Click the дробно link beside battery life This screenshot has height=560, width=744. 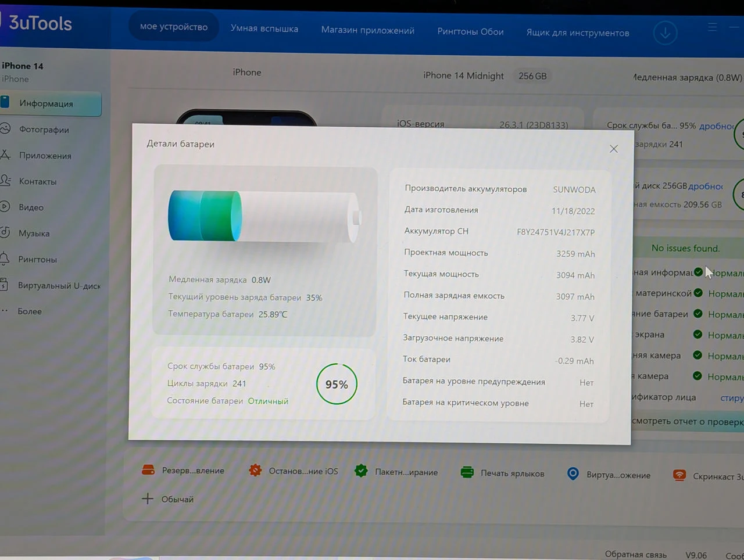(717, 126)
